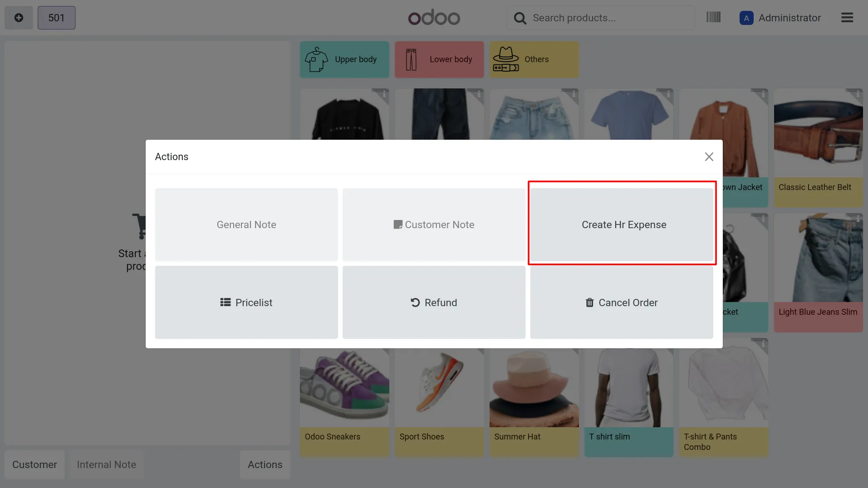868x488 pixels.
Task: Open info icon on Classic Leather Belt
Action: 858,94
